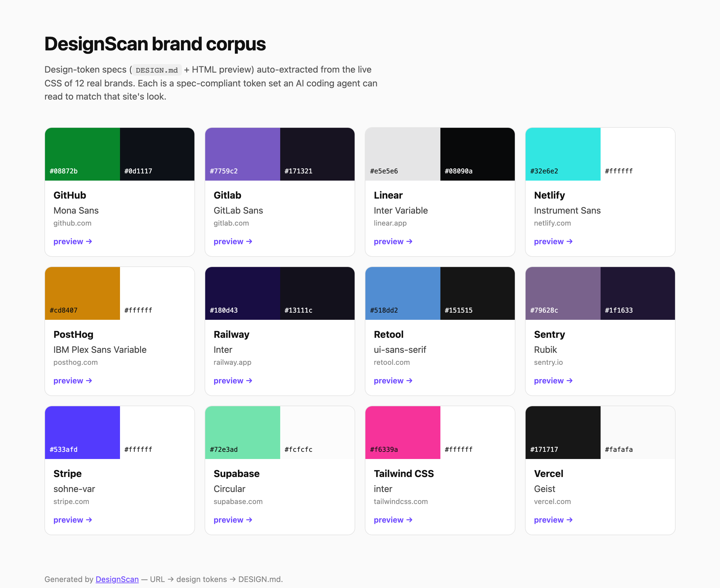Click the #151515 Retool swatch
Screen dimensions: 720x588
tap(478, 293)
